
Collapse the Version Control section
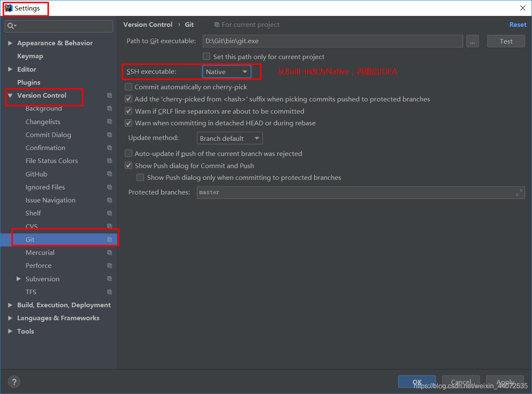[10, 96]
